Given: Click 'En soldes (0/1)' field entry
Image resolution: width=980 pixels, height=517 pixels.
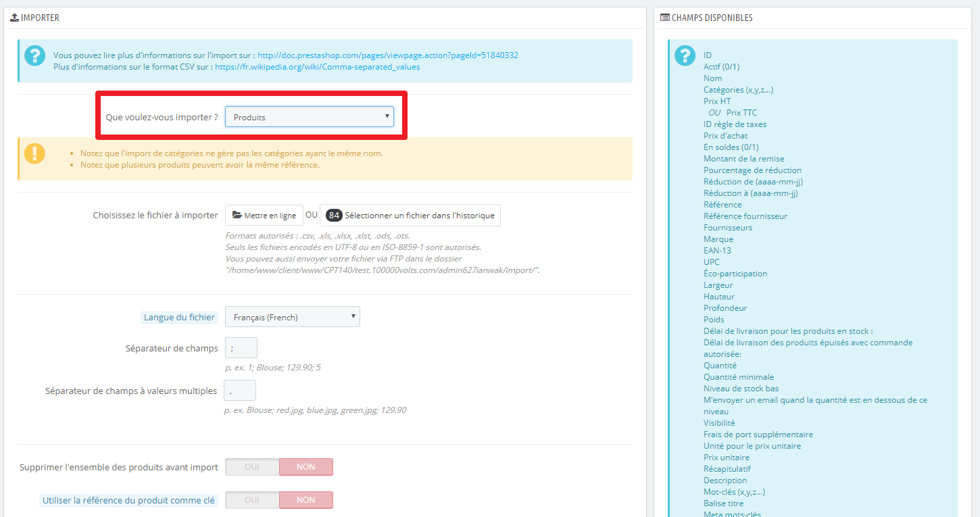Looking at the screenshot, I should (731, 147).
